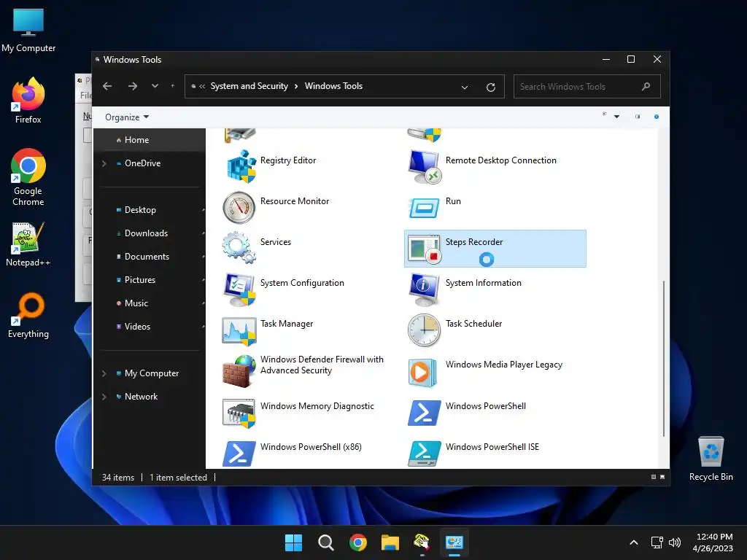The width and height of the screenshot is (747, 560).
Task: Switch to large icons view in status bar
Action: click(662, 477)
